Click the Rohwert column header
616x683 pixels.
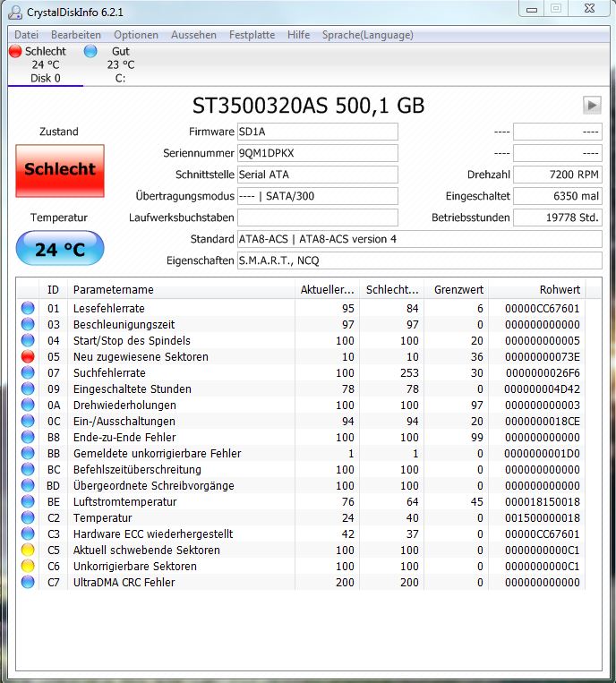(537, 290)
